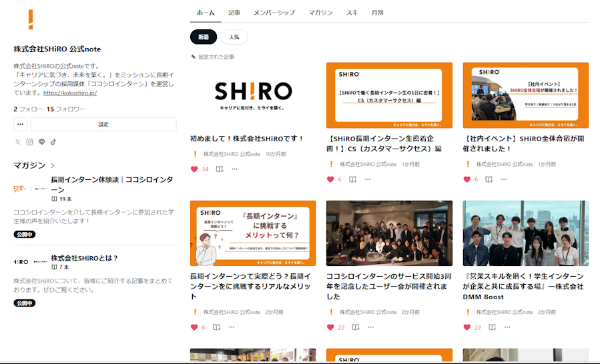Open article title 【社内イベント】SHiRO全体合宿が開催されました！
This screenshot has height=364, width=600.
523,143
